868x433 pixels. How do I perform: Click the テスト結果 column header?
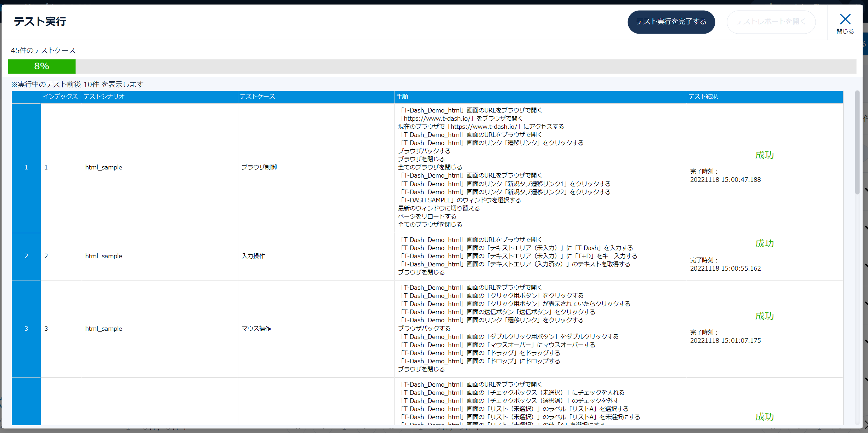coord(703,97)
